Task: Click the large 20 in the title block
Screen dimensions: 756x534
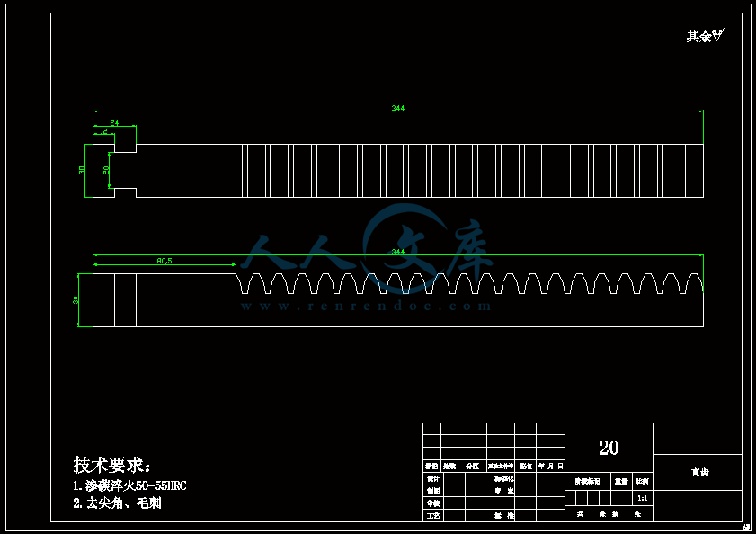Action: coord(609,448)
